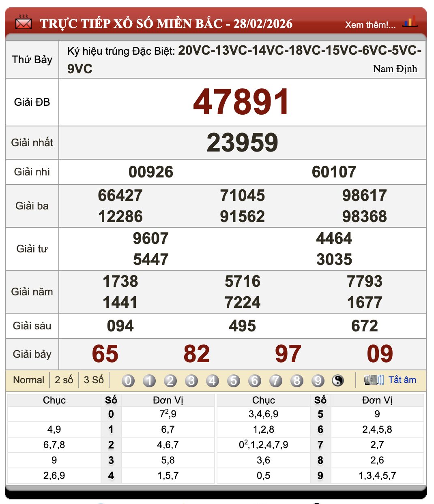
Task: Click special prize number 47891
Action: click(241, 102)
